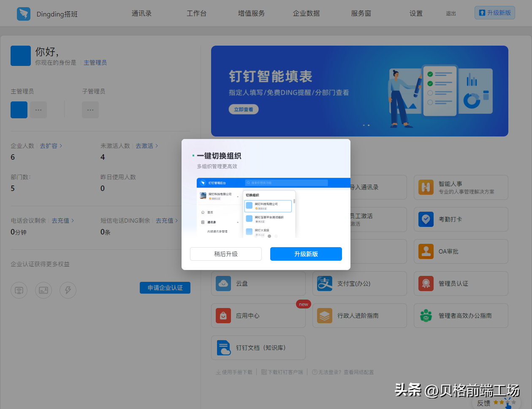532x409 pixels.
Task: Open the 行政人进阶指南 card
Action: click(x=360, y=316)
